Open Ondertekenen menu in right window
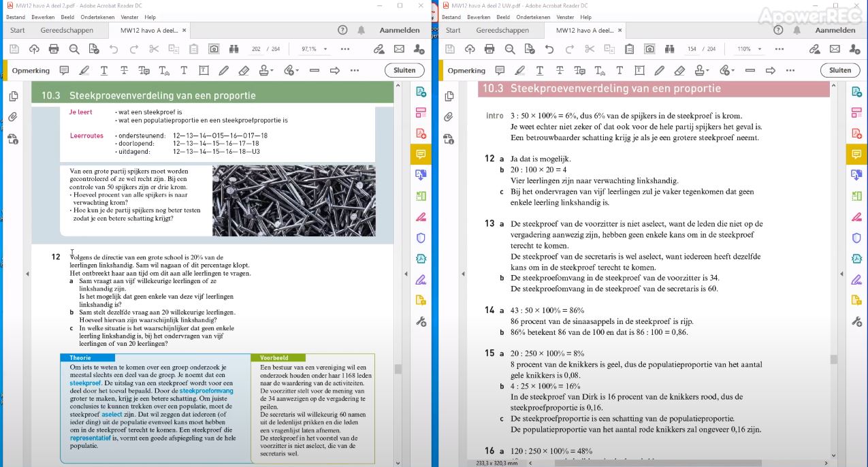Screen dimensions: 868x467 tap(533, 17)
